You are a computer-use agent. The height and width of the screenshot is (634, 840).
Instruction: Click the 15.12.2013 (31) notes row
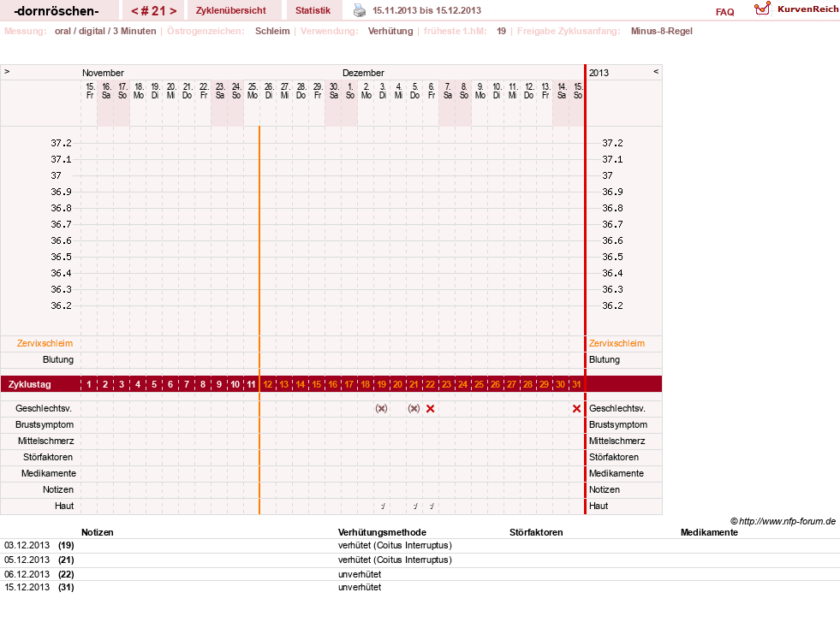coord(420,588)
